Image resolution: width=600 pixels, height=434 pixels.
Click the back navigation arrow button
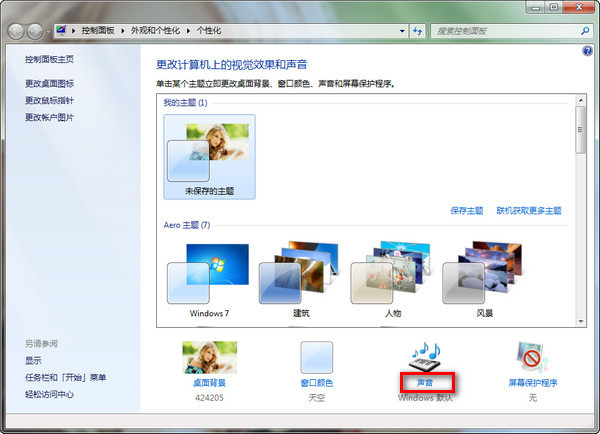coord(18,33)
